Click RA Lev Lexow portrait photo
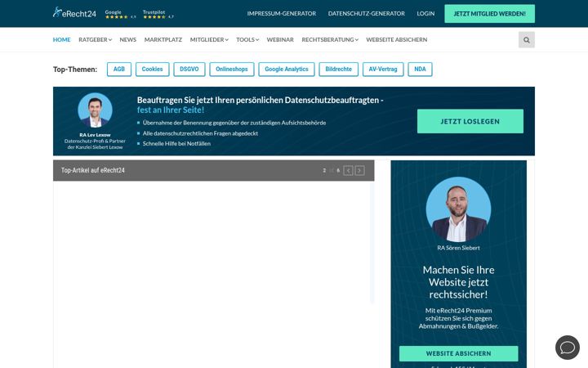Image resolution: width=588 pixels, height=368 pixels. 95,110
